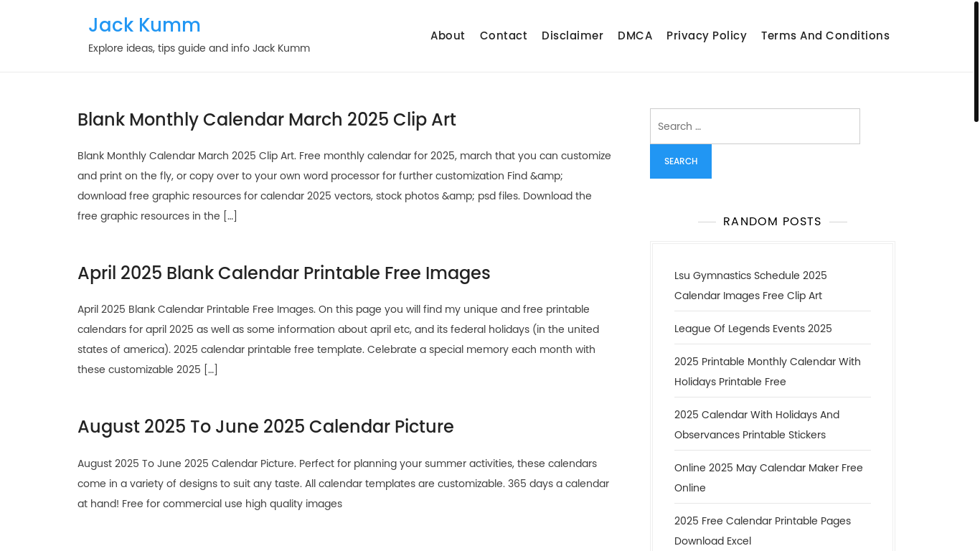This screenshot has height=551, width=980.
Task: Open the About menu item
Action: tap(448, 36)
